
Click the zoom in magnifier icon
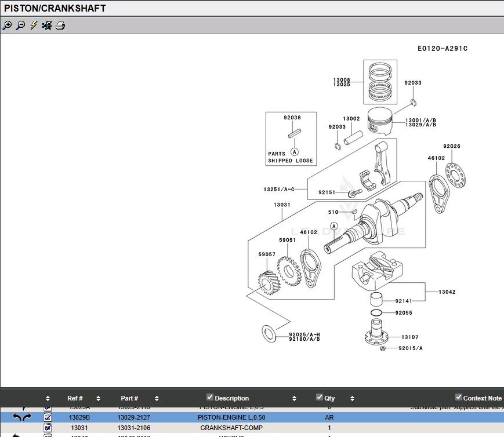7,26
